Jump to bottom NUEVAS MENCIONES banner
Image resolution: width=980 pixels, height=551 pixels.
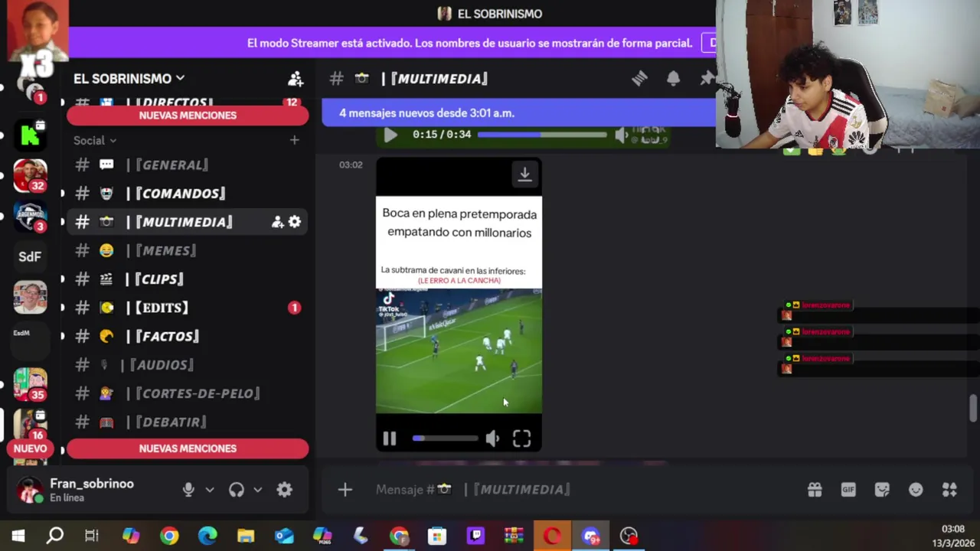tap(188, 448)
